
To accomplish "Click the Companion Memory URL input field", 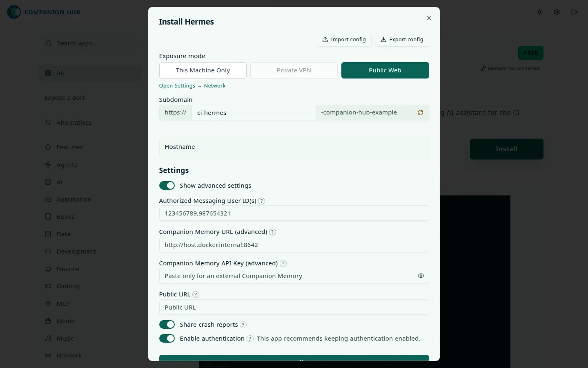I will (294, 245).
